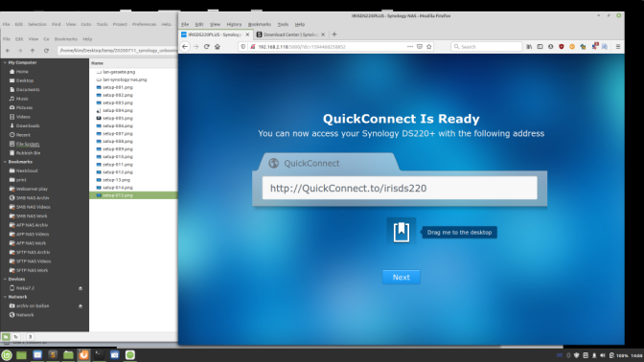Viewport: 644px width, 362px height.
Task: Collapse the My Computer section
Action: tap(5, 62)
